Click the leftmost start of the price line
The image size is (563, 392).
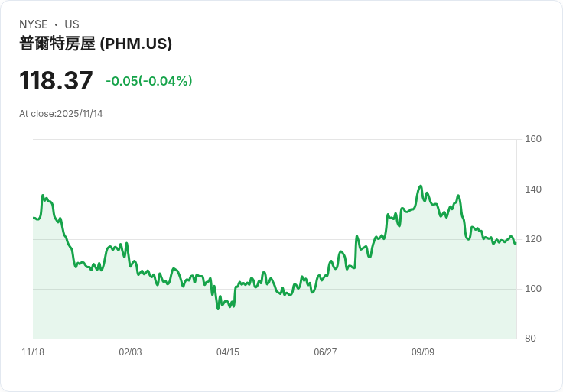click(x=34, y=219)
